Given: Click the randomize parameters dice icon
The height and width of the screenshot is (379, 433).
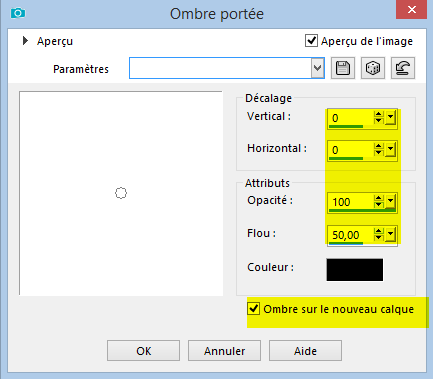Looking at the screenshot, I should (373, 68).
